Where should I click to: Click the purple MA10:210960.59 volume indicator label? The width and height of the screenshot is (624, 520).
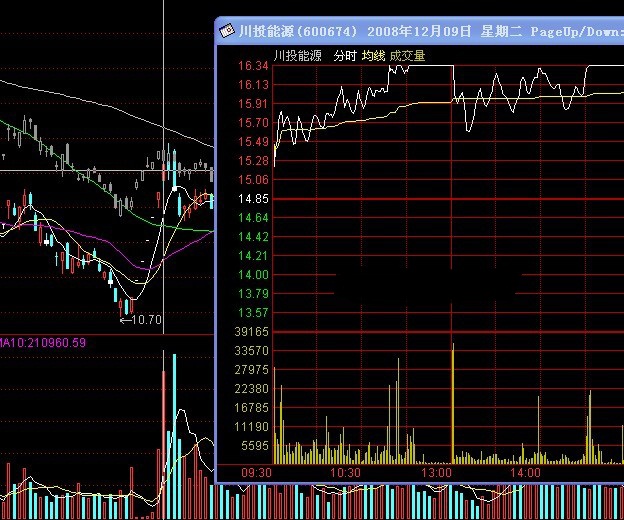point(43,343)
